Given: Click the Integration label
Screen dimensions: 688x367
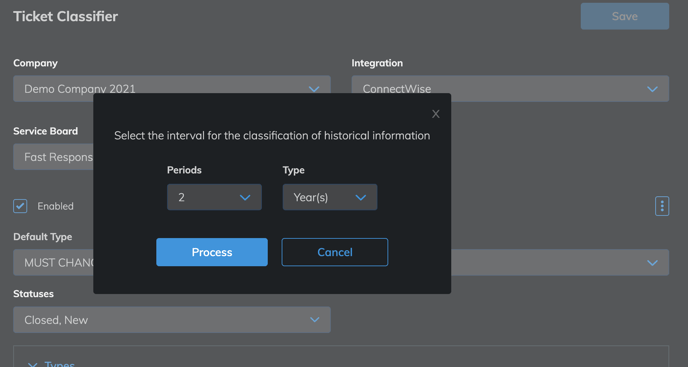Looking at the screenshot, I should pyautogui.click(x=377, y=63).
